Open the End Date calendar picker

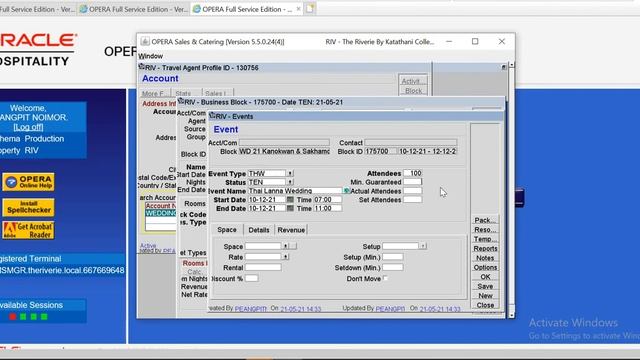pyautogui.click(x=290, y=208)
